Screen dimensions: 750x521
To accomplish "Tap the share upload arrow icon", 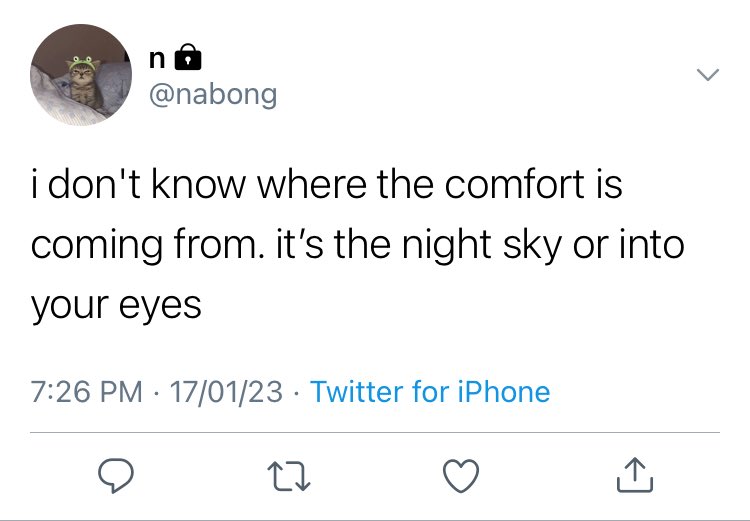I will tap(635, 475).
